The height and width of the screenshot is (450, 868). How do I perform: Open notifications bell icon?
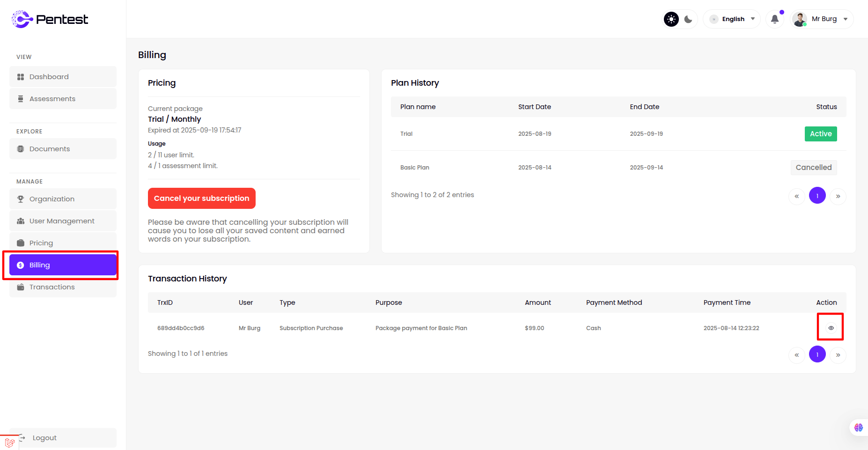tap(775, 19)
